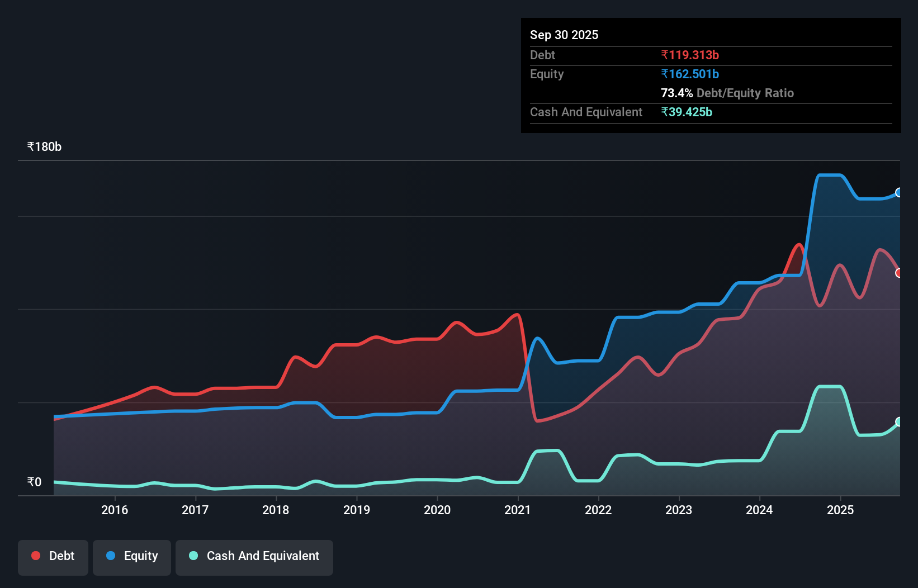This screenshot has height=588, width=918.
Task: Select the teal cash endpoint marker on chart
Action: coord(899,422)
